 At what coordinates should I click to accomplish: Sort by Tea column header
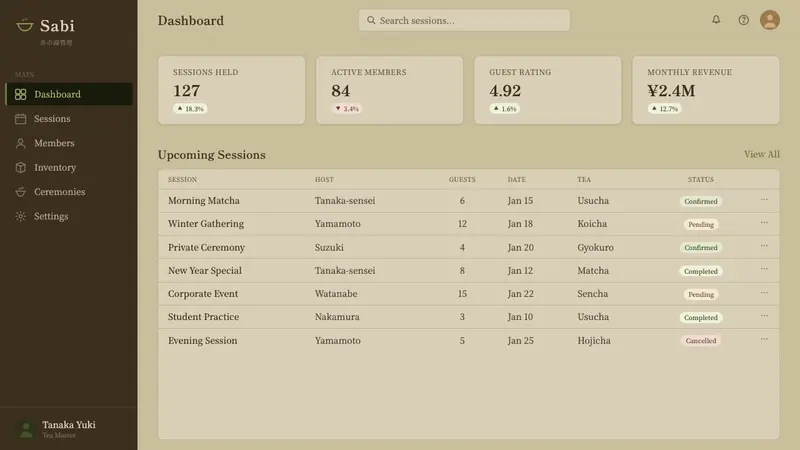point(584,180)
